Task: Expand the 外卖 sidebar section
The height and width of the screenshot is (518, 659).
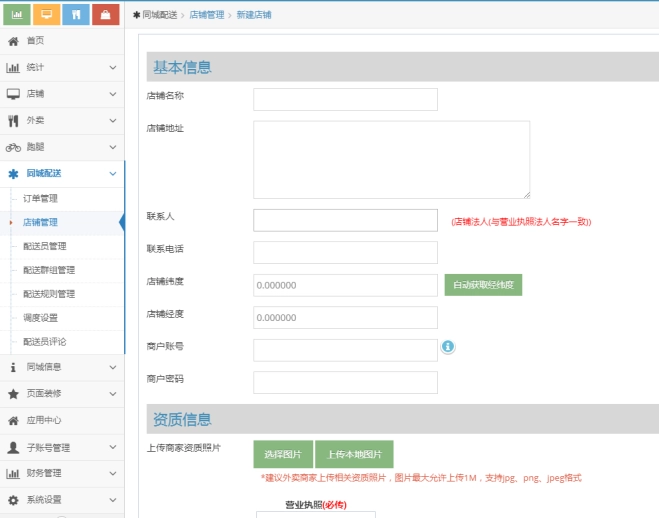Action: 62,120
